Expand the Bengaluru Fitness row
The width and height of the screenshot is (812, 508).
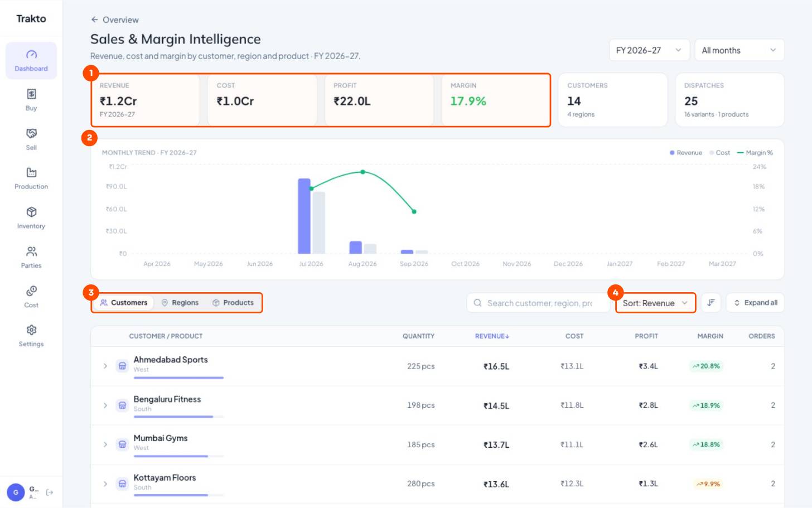[x=105, y=405]
